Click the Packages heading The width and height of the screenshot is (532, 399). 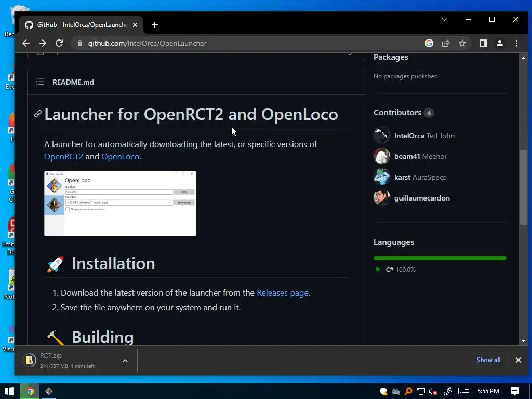click(391, 57)
